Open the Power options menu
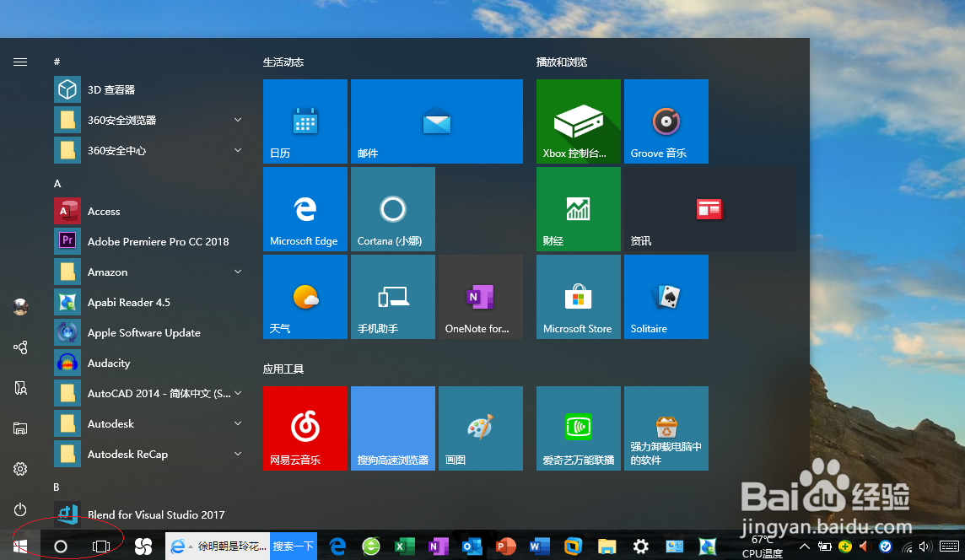965x560 pixels. pos(20,509)
